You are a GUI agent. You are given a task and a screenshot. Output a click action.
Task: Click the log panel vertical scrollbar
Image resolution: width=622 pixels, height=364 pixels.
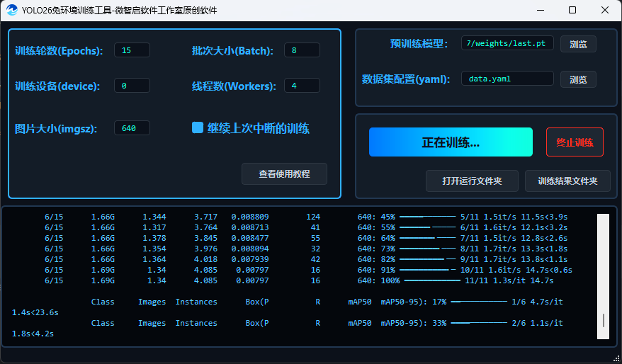click(x=603, y=276)
